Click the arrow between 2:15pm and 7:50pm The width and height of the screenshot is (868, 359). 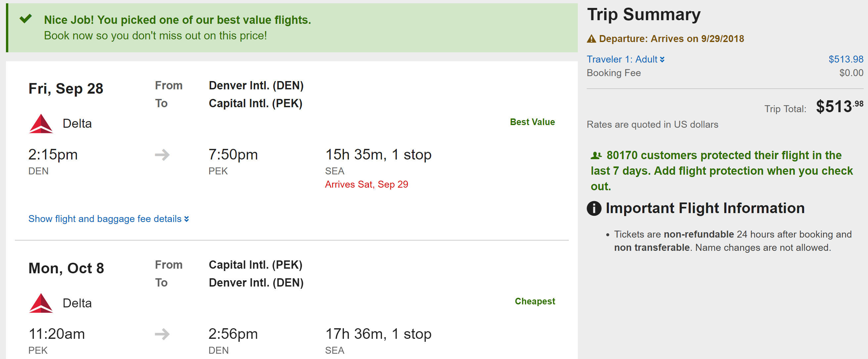coord(162,155)
